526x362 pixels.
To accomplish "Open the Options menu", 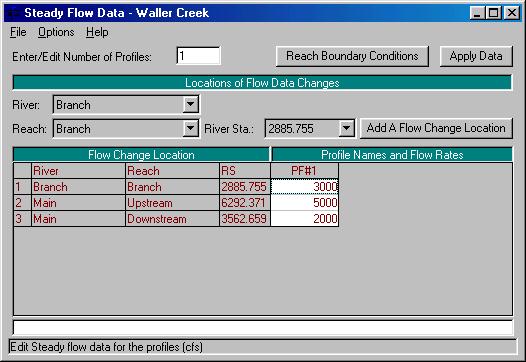I will 56,32.
